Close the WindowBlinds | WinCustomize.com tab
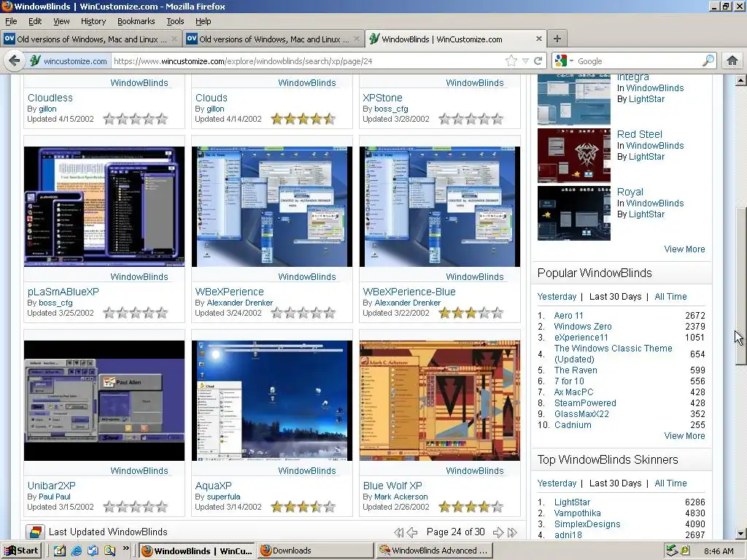 coord(539,39)
